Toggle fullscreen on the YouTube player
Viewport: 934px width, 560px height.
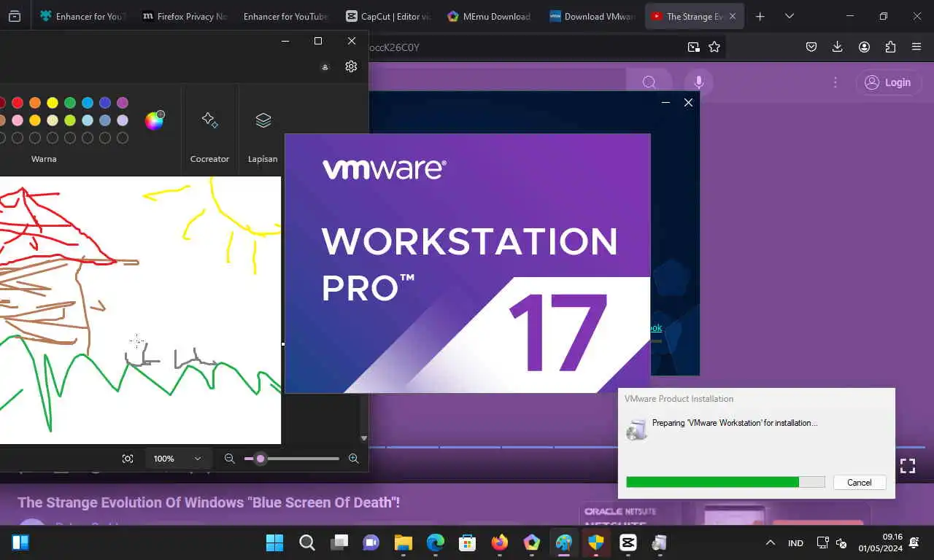point(907,466)
